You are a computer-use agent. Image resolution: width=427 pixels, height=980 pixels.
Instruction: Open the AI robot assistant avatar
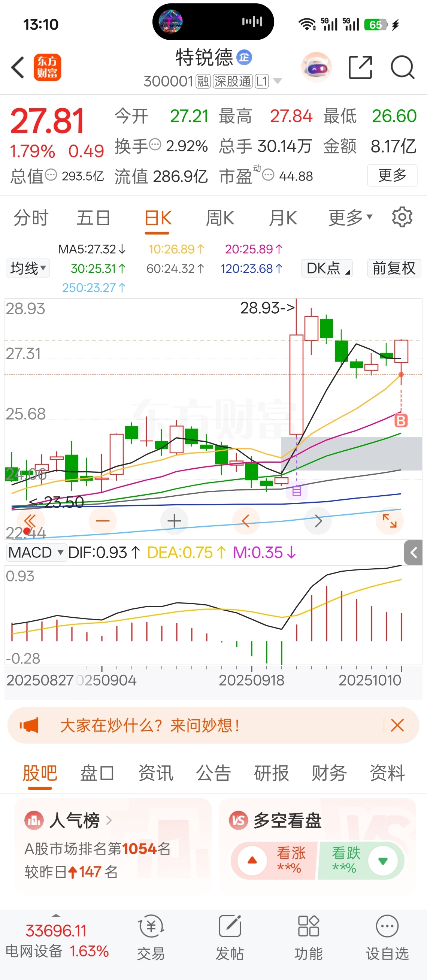pos(317,67)
